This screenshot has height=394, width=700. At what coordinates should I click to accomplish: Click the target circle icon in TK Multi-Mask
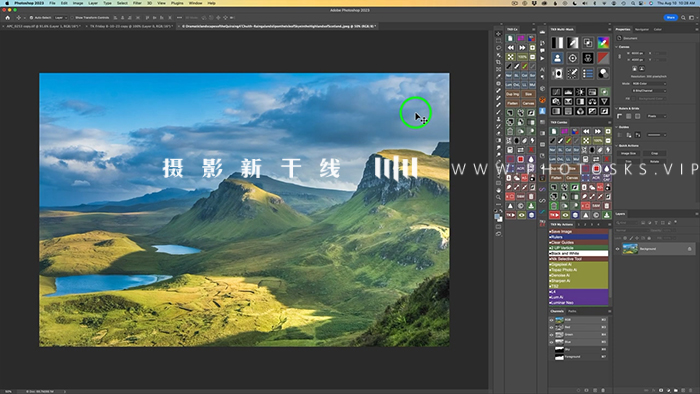tap(573, 58)
